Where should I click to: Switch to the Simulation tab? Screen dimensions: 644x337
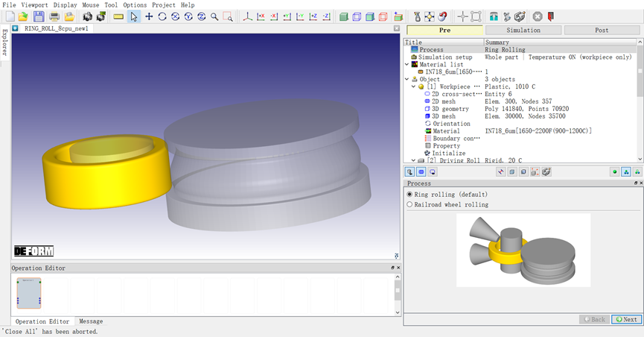pyautogui.click(x=523, y=31)
